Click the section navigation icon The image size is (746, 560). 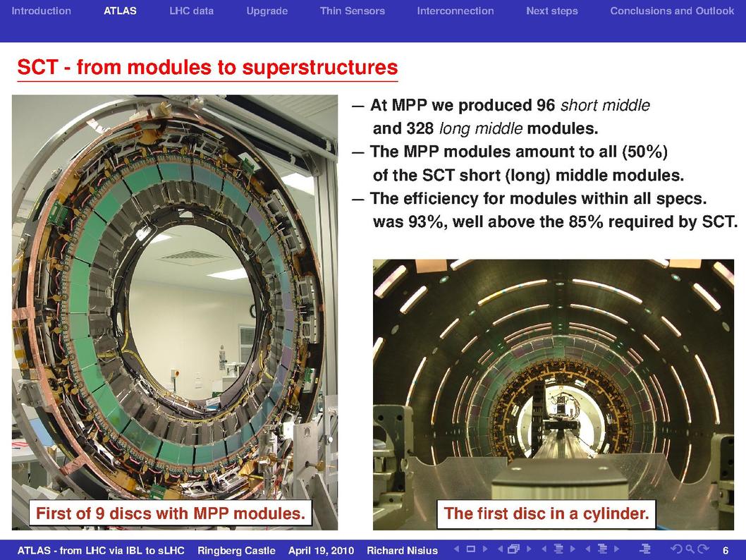(602, 549)
